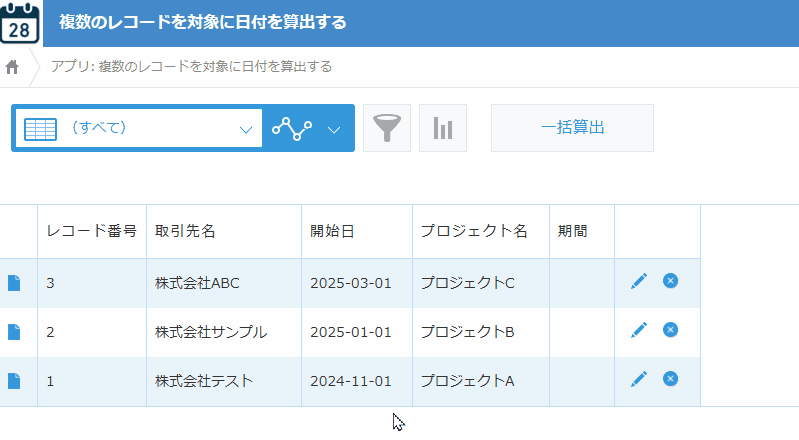Delete record 1 for プロジェクトA

pyautogui.click(x=670, y=379)
